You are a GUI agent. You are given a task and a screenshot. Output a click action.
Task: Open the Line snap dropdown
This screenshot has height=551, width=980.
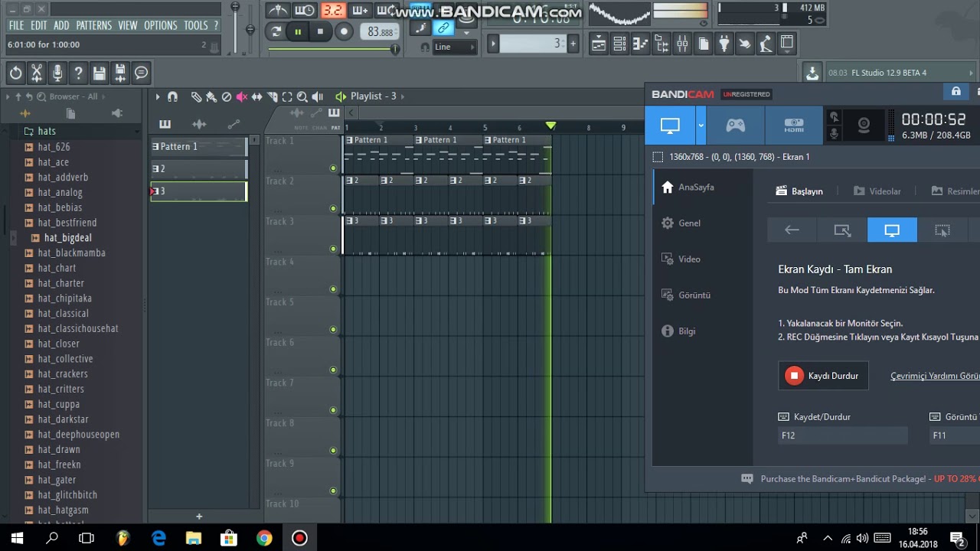pos(455,47)
